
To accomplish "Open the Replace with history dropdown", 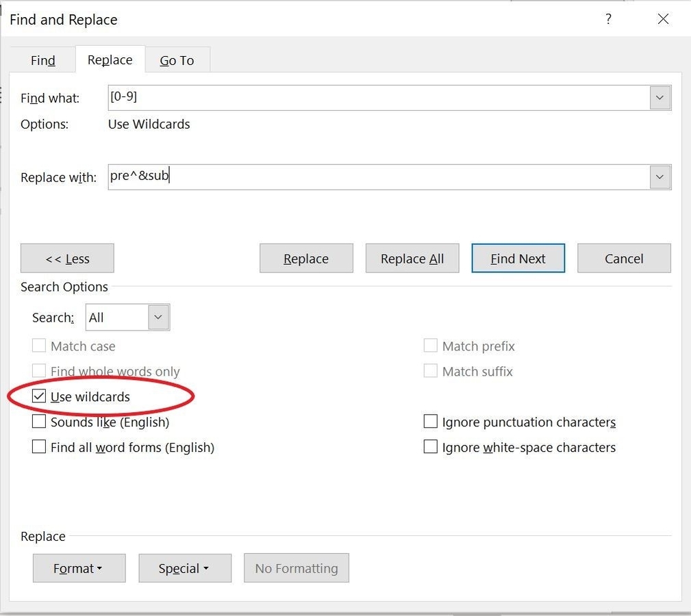I will [659, 177].
